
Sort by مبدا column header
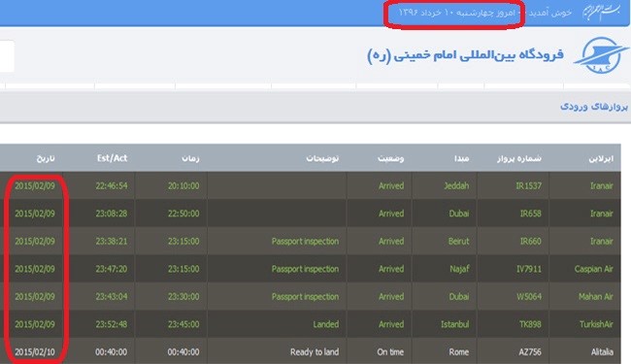[x=461, y=158]
